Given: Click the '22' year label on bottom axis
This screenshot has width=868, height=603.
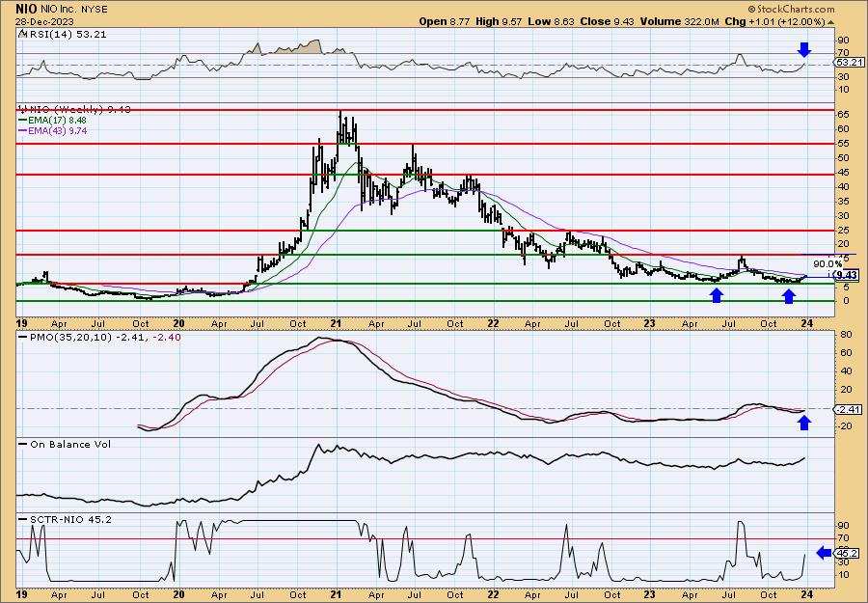Looking at the screenshot, I should (493, 594).
